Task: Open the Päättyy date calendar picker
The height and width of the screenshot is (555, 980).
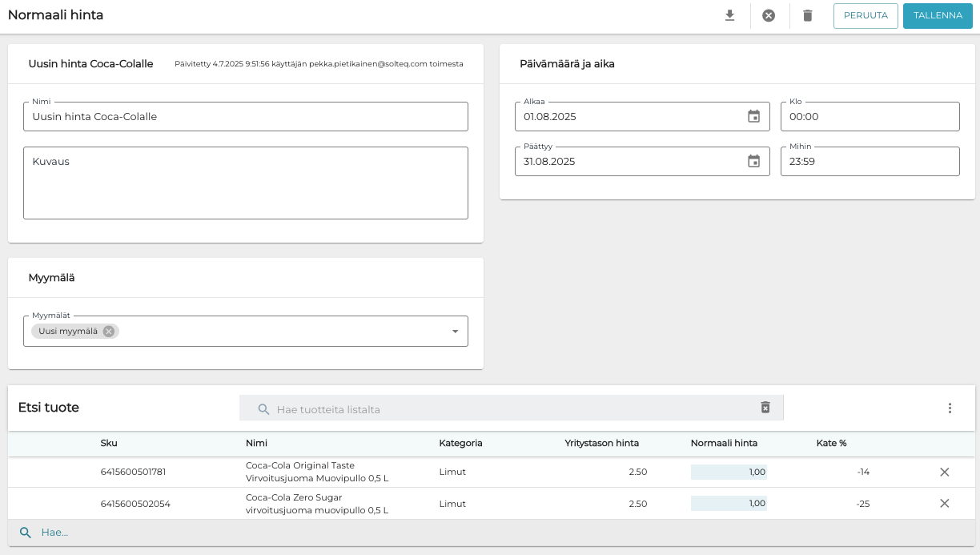Action: pos(753,162)
